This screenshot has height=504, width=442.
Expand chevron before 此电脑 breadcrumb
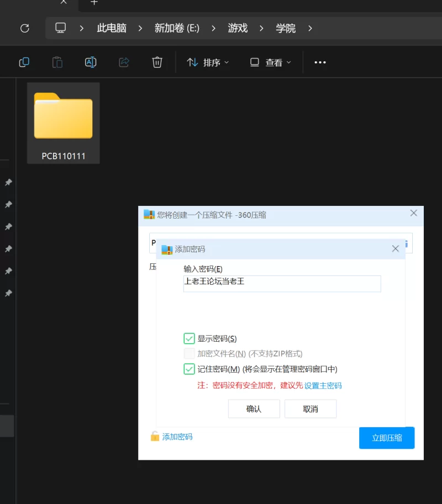tap(82, 28)
